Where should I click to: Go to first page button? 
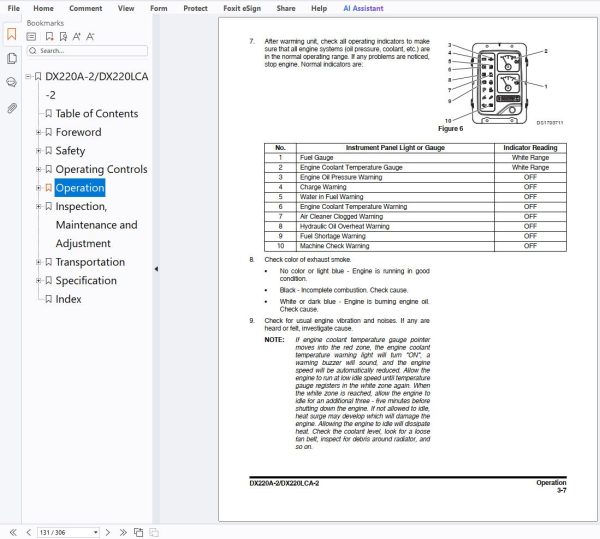13,532
